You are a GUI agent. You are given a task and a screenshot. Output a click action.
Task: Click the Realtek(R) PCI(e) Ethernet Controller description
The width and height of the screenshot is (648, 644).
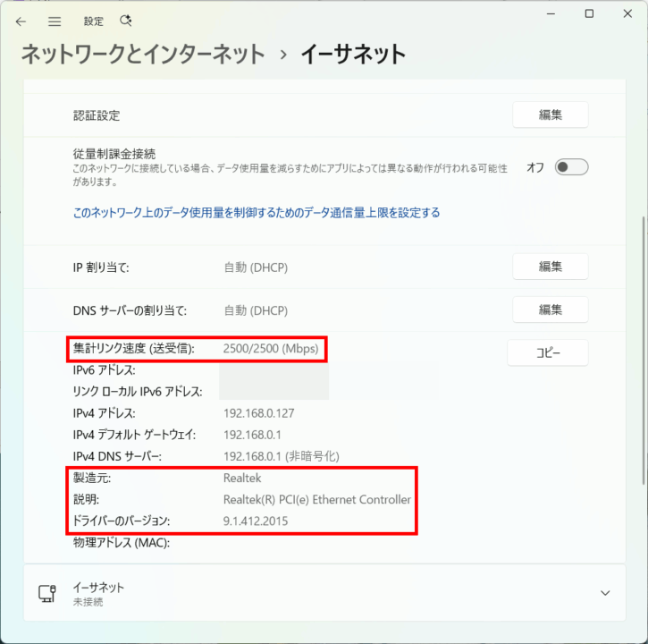click(x=316, y=499)
